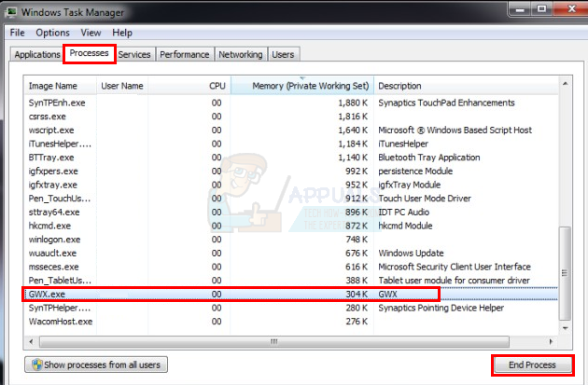
Task: Sort by User Name column header
Action: (x=122, y=86)
